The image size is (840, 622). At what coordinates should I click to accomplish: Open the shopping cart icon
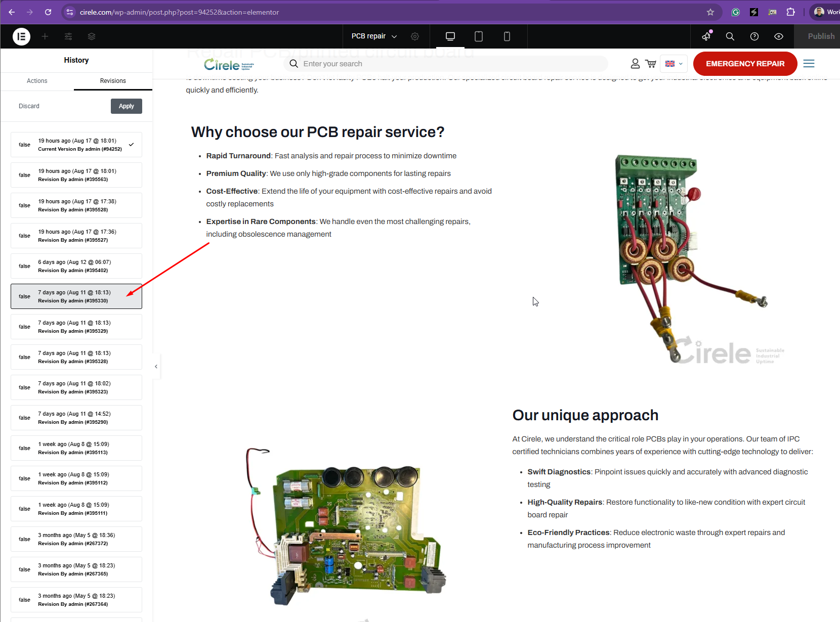(x=651, y=64)
